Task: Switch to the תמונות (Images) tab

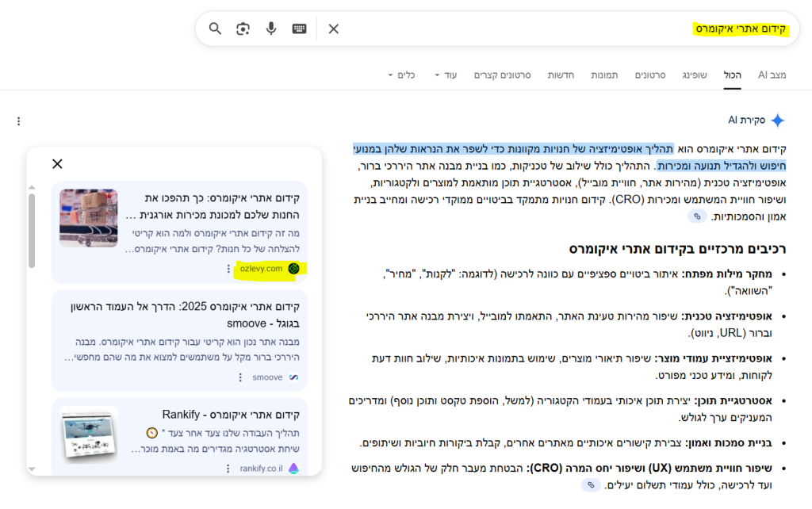Action: tap(604, 75)
